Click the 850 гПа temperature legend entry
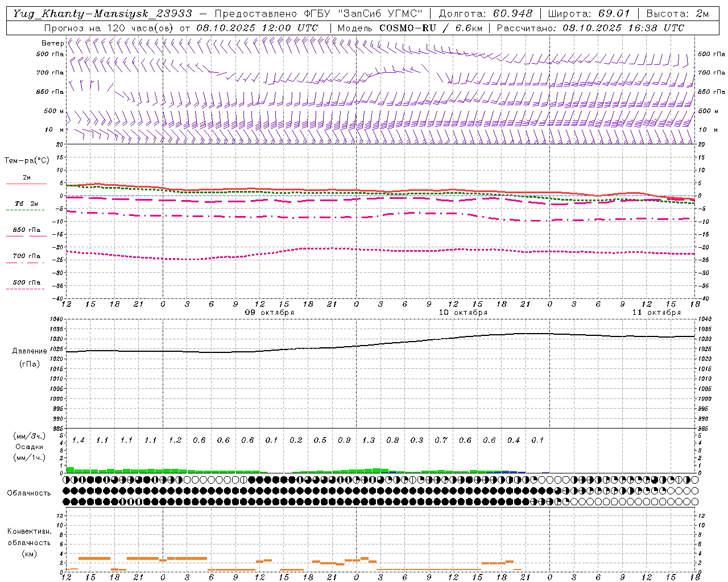 27,230
